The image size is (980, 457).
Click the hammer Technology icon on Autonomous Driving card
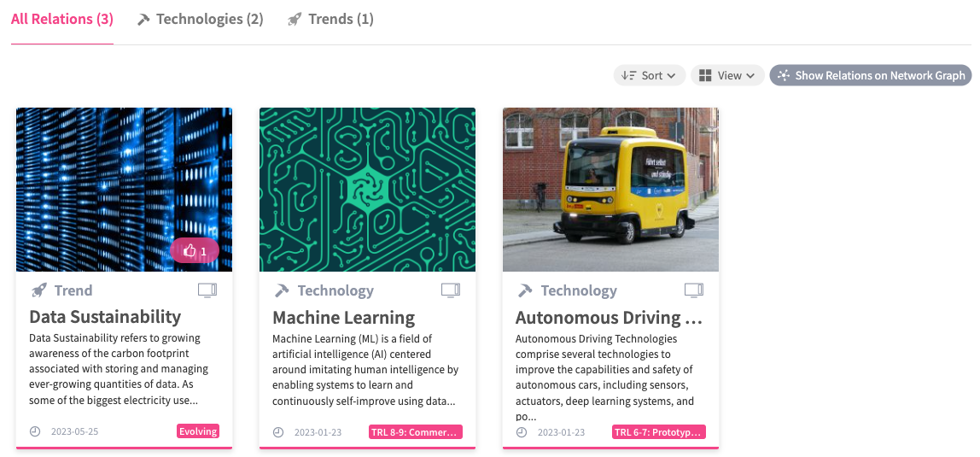click(x=525, y=290)
